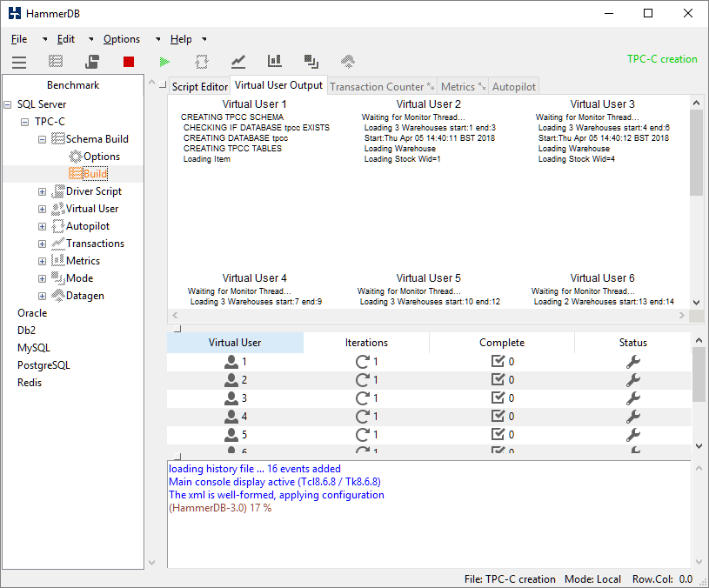
Task: Click the person icon for virtual user 1
Action: pos(231,362)
